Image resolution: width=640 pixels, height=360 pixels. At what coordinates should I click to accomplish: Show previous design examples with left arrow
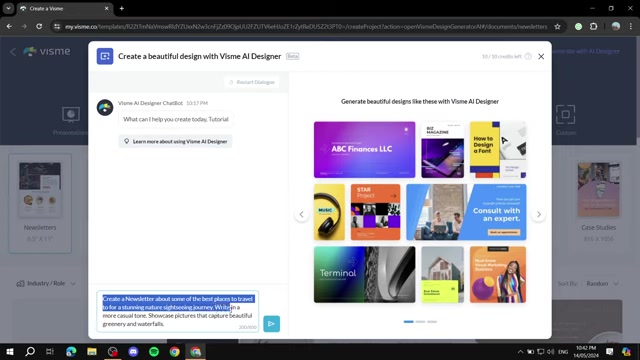coord(302,214)
